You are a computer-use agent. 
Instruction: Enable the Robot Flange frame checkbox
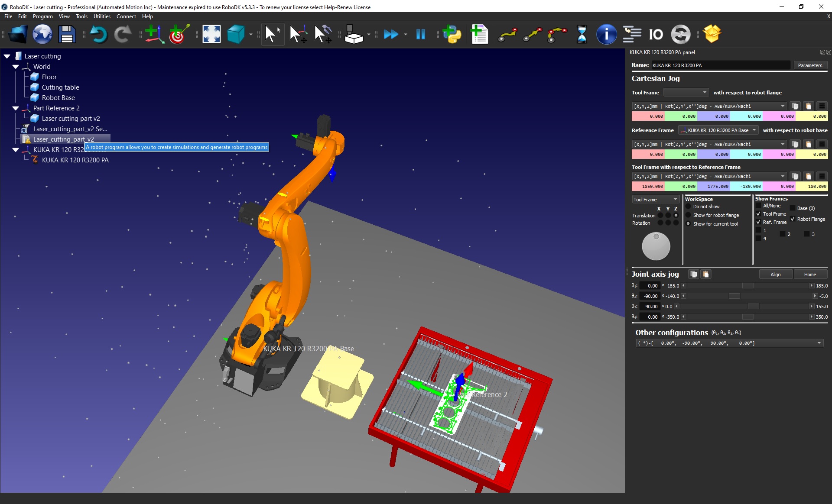click(793, 219)
